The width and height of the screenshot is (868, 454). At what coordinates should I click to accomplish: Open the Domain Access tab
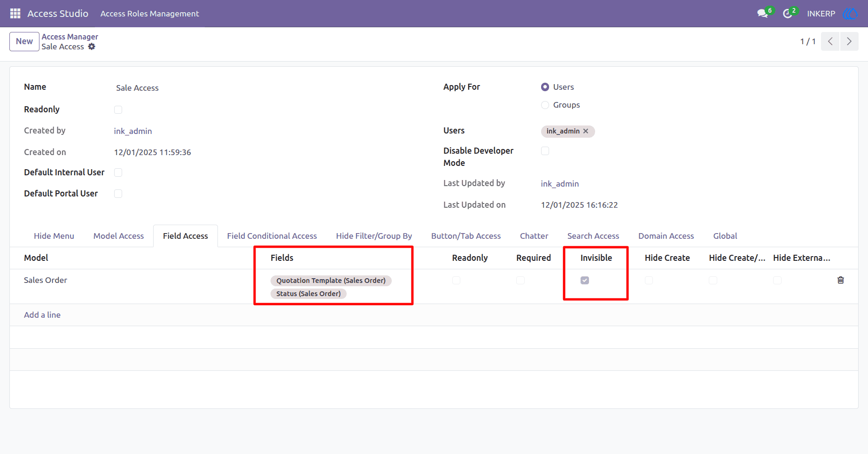click(666, 236)
